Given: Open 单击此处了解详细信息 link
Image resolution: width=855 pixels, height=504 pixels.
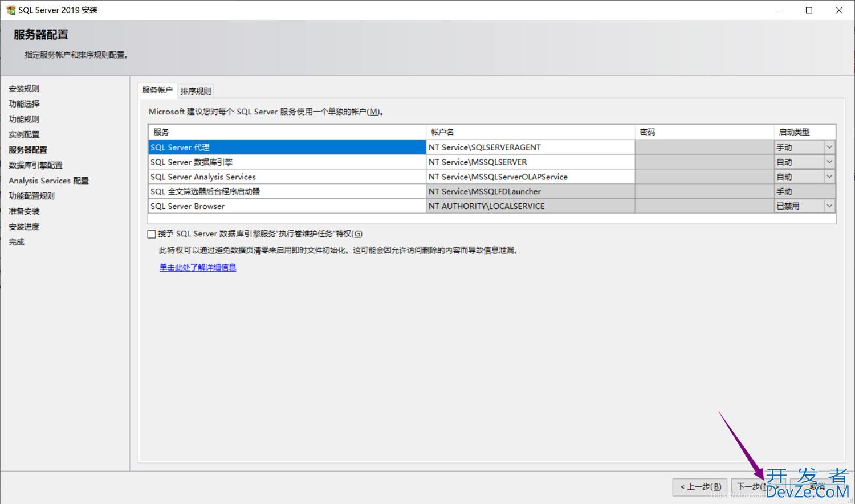Looking at the screenshot, I should tap(198, 267).
